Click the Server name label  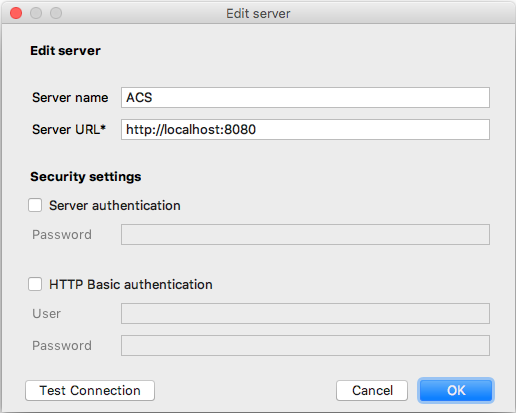(70, 98)
